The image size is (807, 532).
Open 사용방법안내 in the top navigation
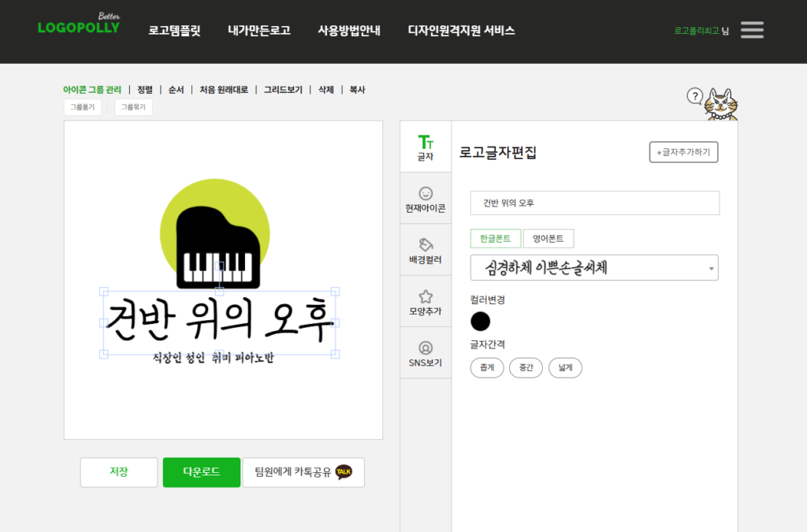point(349,31)
